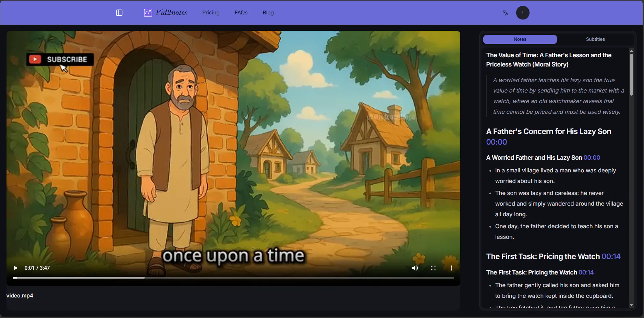
Task: Click the 0:01 / 3:47 time display
Action: [37, 268]
